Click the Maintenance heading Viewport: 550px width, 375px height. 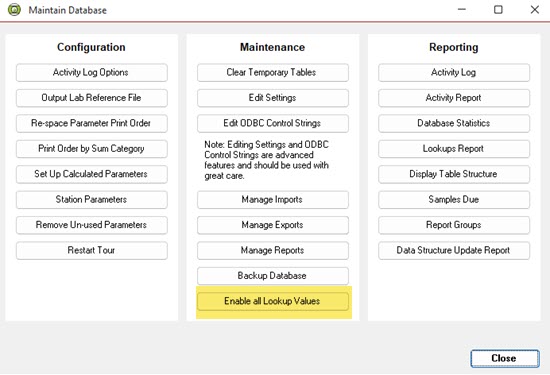click(x=273, y=47)
